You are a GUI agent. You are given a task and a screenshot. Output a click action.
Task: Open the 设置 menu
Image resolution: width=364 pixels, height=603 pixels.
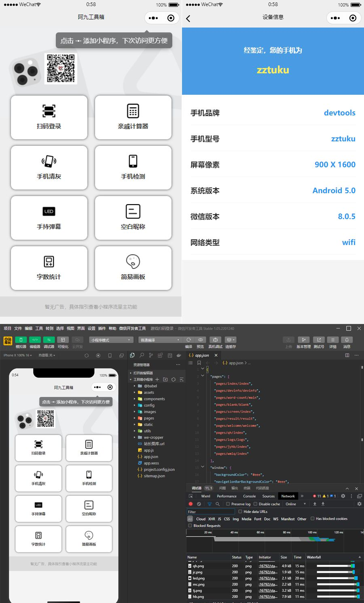pyautogui.click(x=91, y=328)
